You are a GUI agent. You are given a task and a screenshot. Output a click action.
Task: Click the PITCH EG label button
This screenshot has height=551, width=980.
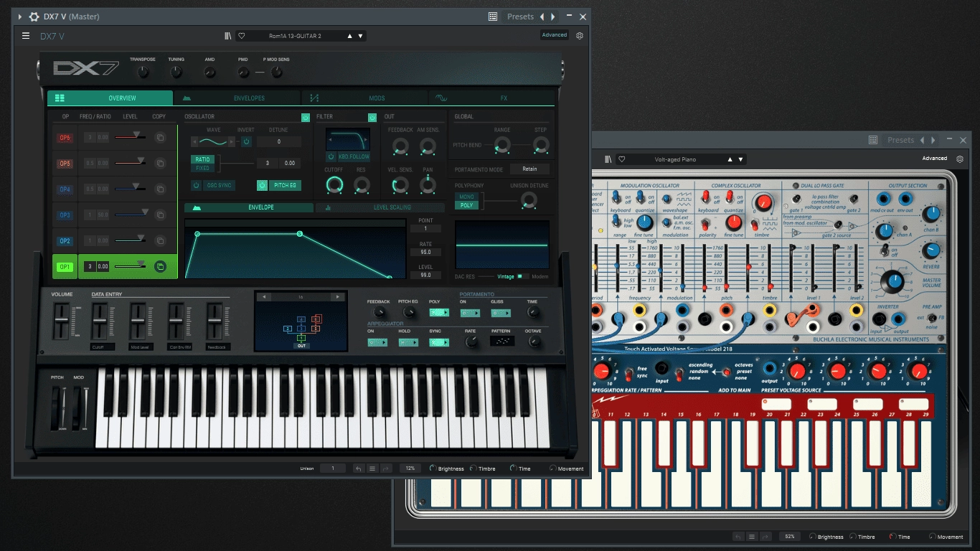click(x=285, y=185)
